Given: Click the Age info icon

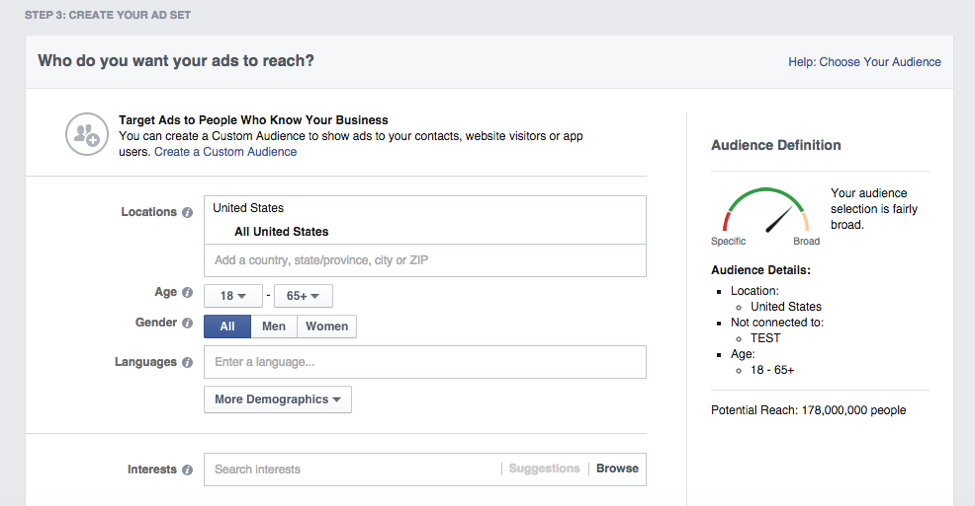Looking at the screenshot, I should pos(187,292).
